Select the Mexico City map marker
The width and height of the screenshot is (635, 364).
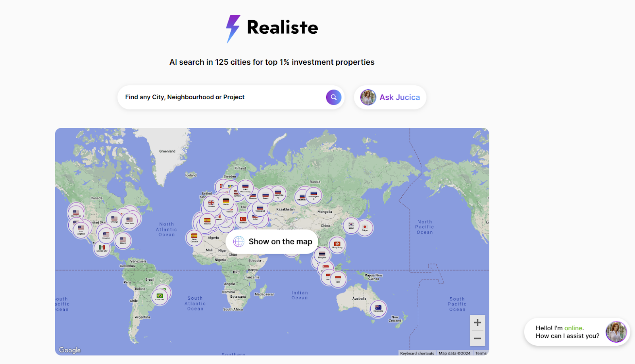click(x=102, y=248)
